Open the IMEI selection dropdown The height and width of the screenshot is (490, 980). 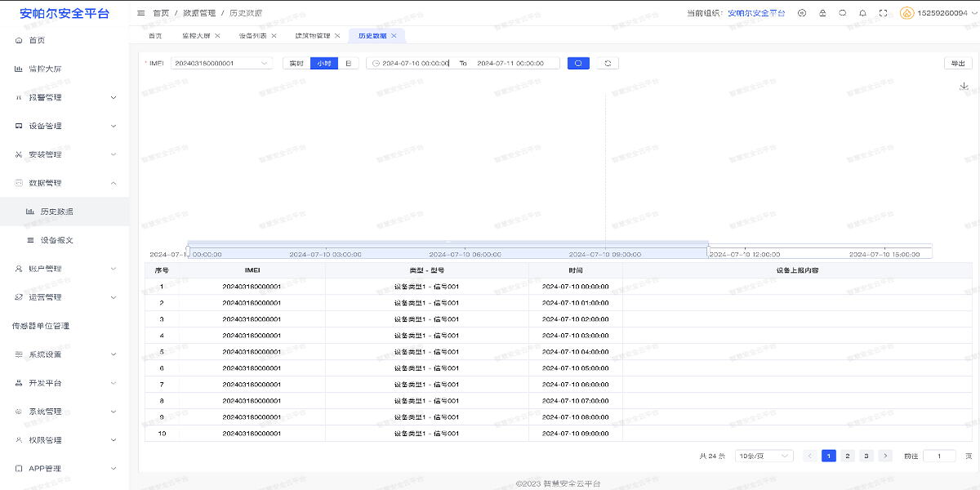coord(220,63)
